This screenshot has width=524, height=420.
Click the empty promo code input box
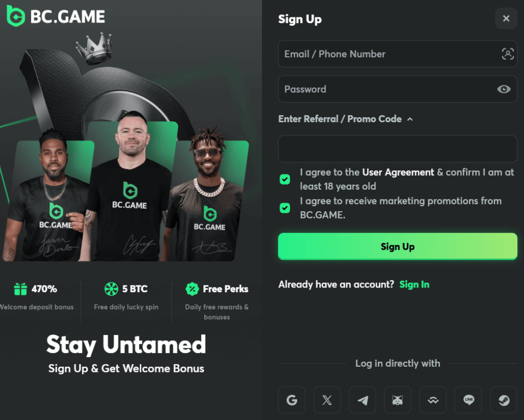coord(398,149)
